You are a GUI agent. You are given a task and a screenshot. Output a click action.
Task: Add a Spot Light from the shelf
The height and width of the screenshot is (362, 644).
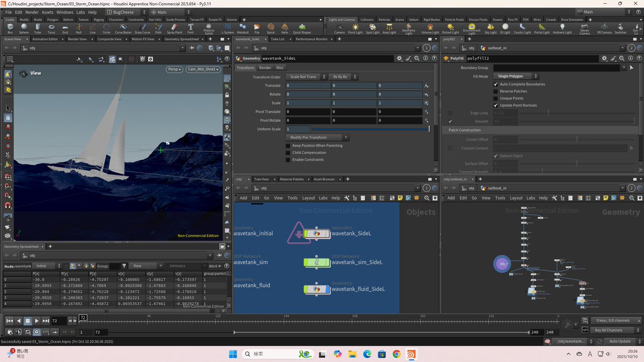372,28
